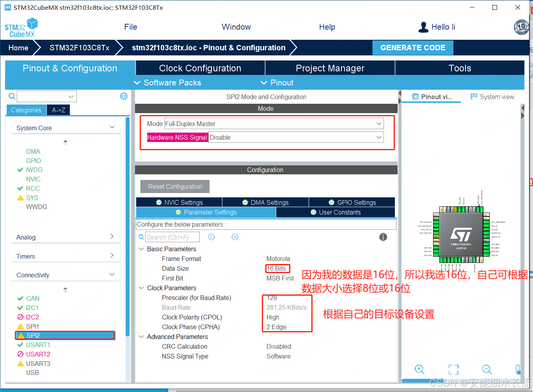Select DMA in System Core list
The width and height of the screenshot is (533, 392).
(x=33, y=151)
